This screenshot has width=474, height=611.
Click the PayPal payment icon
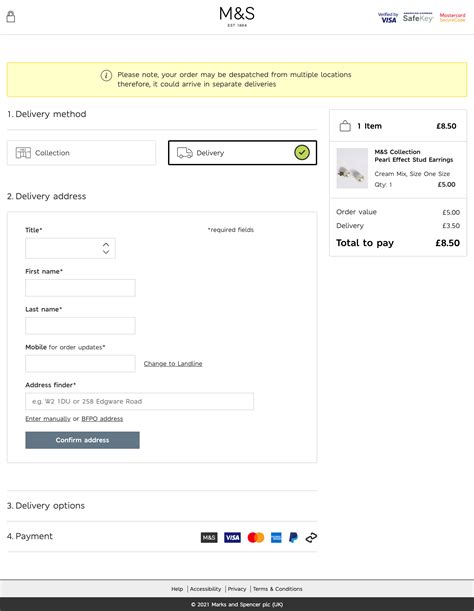click(x=293, y=538)
